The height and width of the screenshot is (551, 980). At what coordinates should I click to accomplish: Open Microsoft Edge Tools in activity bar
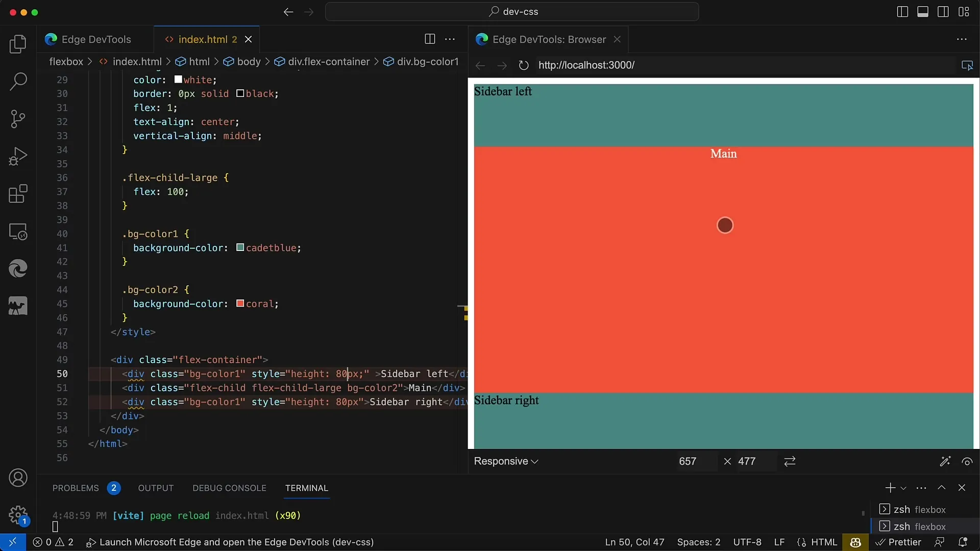click(x=18, y=268)
